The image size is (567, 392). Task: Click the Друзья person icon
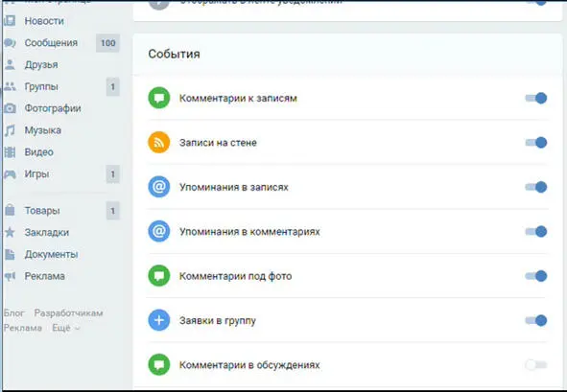pyautogui.click(x=10, y=64)
